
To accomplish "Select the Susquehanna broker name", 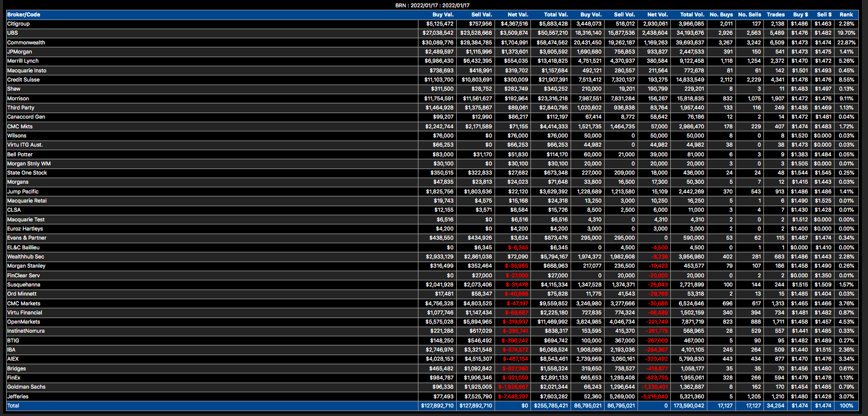I will (23, 285).
